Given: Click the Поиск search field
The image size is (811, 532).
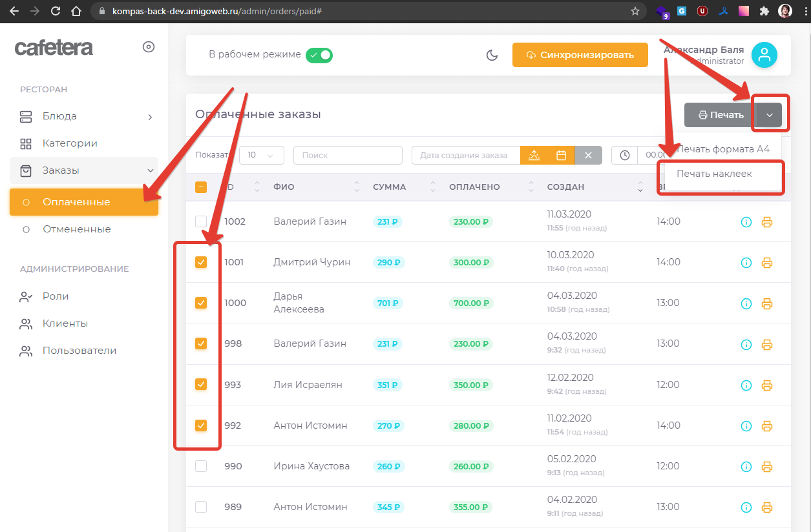Looking at the screenshot, I should click(348, 156).
